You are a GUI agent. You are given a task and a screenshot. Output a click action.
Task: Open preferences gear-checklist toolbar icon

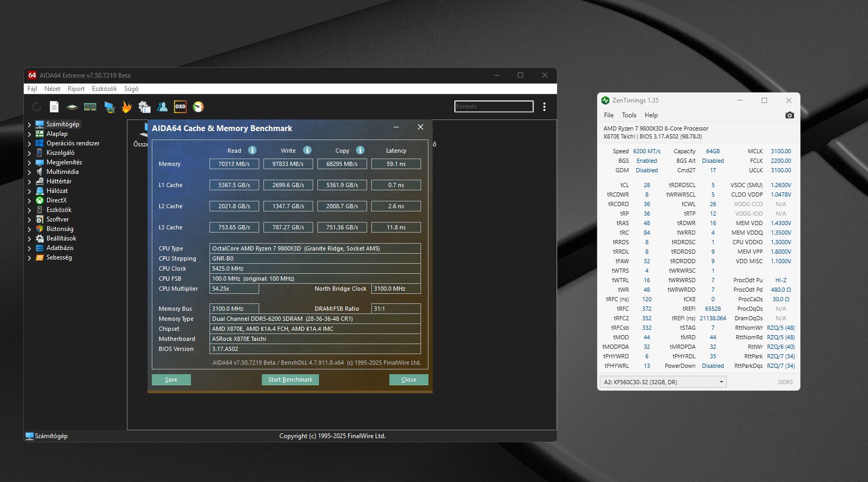(x=144, y=107)
